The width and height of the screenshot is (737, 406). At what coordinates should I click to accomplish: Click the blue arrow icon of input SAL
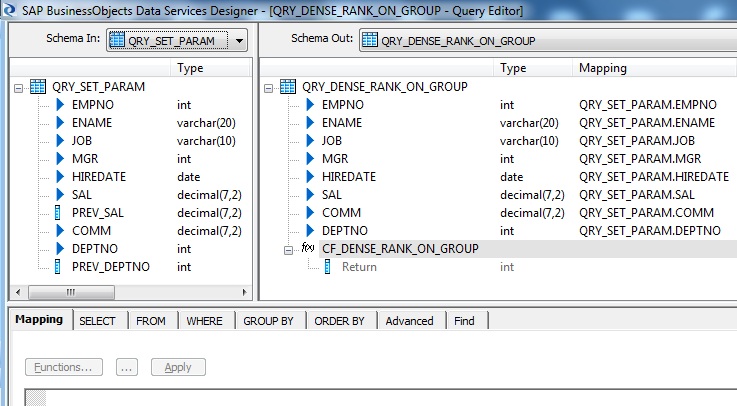(x=60, y=195)
